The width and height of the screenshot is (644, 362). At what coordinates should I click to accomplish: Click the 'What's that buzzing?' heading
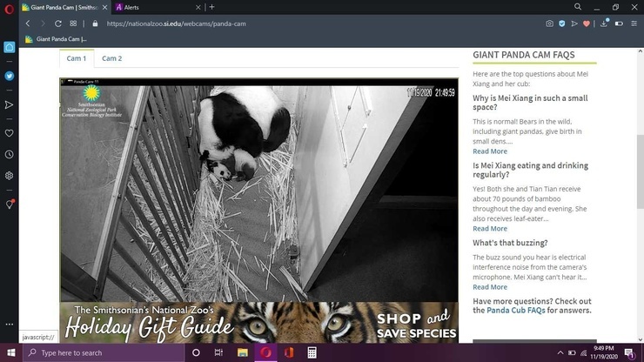(510, 243)
